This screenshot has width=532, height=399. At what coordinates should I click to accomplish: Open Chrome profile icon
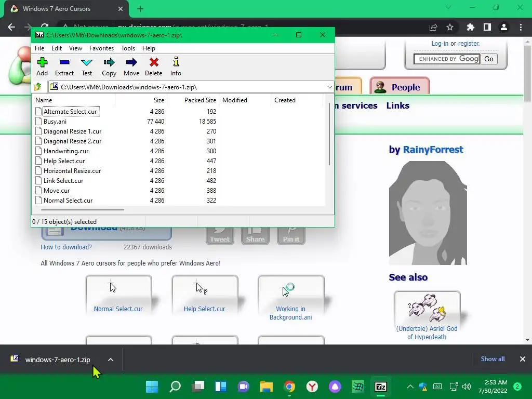click(x=504, y=27)
